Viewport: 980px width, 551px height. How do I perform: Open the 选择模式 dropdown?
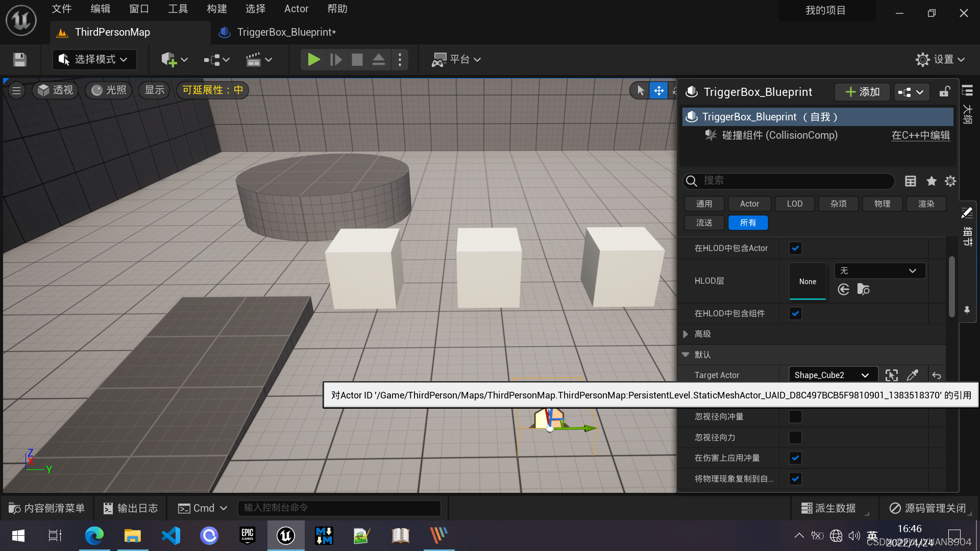click(x=94, y=60)
